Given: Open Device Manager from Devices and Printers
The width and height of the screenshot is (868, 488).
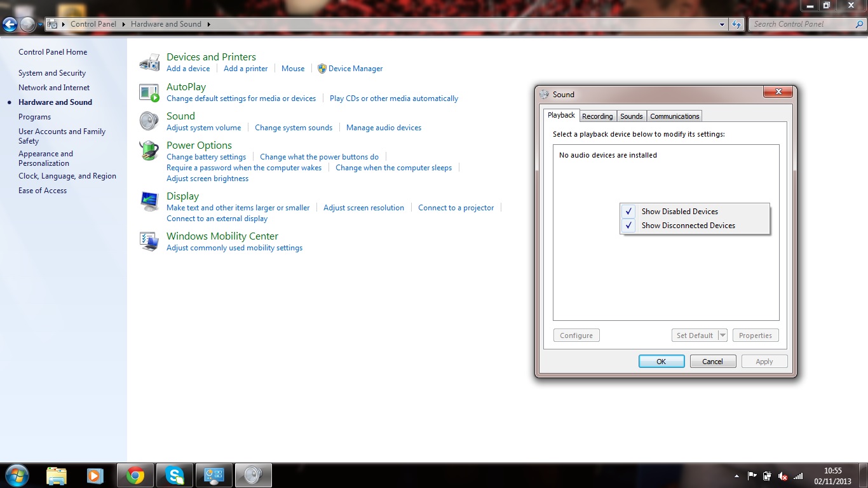Looking at the screenshot, I should (x=354, y=68).
